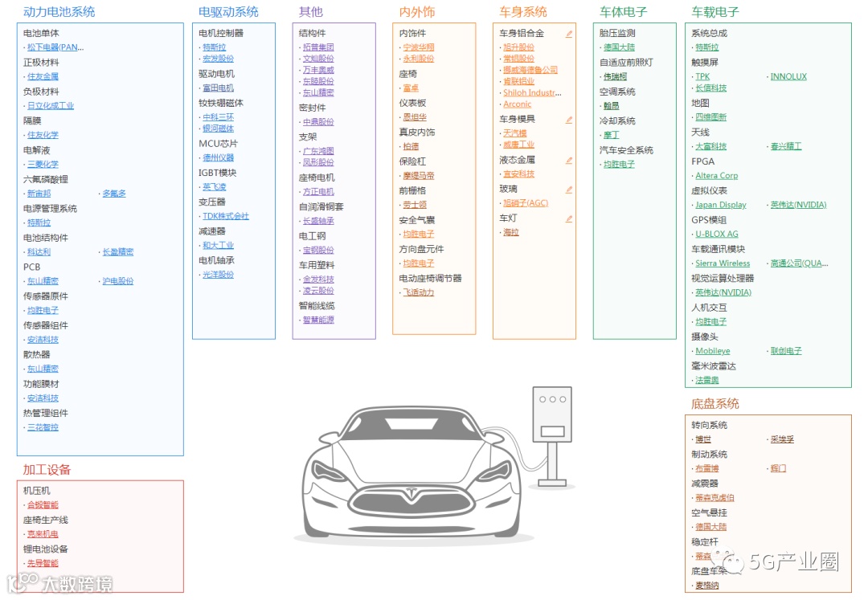Open the 中科三环 link
Viewport: 868px width, 600px height.
(218, 117)
